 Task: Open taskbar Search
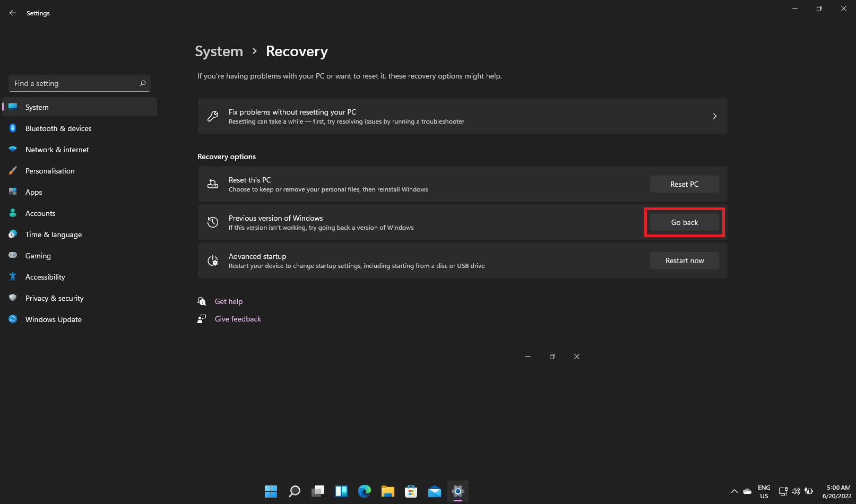295,491
